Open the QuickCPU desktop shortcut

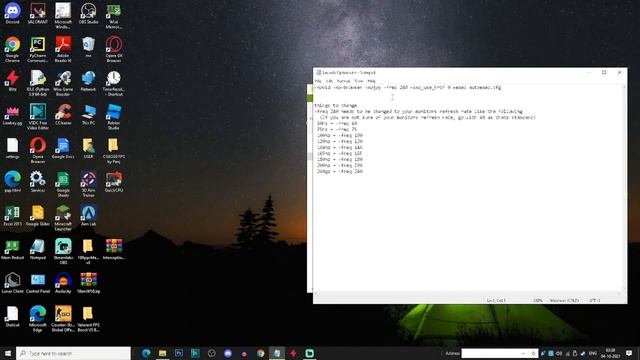pyautogui.click(x=113, y=181)
